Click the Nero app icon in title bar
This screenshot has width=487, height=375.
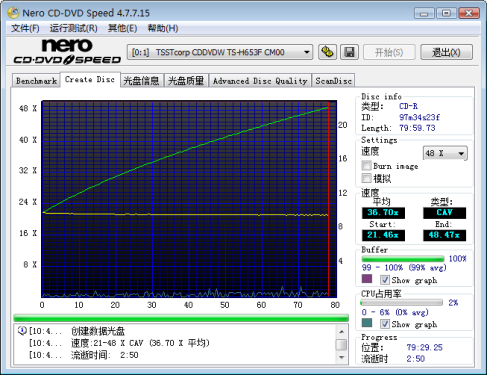14,13
